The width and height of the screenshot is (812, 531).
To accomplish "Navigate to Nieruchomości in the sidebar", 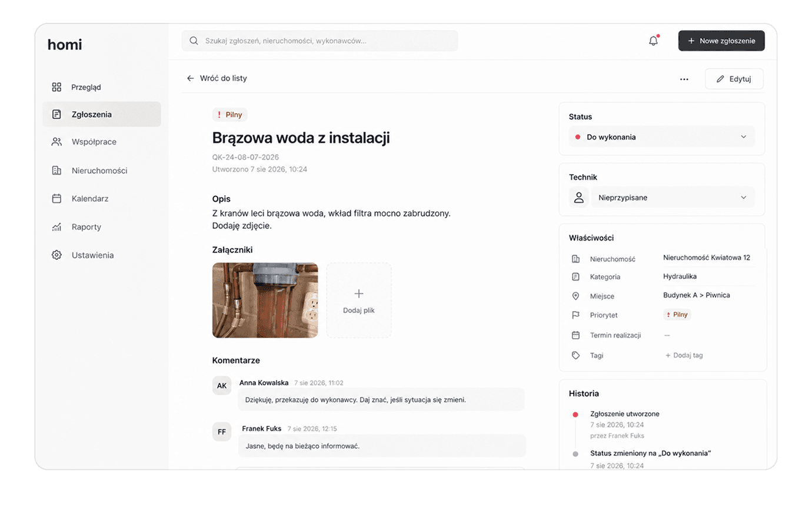I will click(x=102, y=171).
